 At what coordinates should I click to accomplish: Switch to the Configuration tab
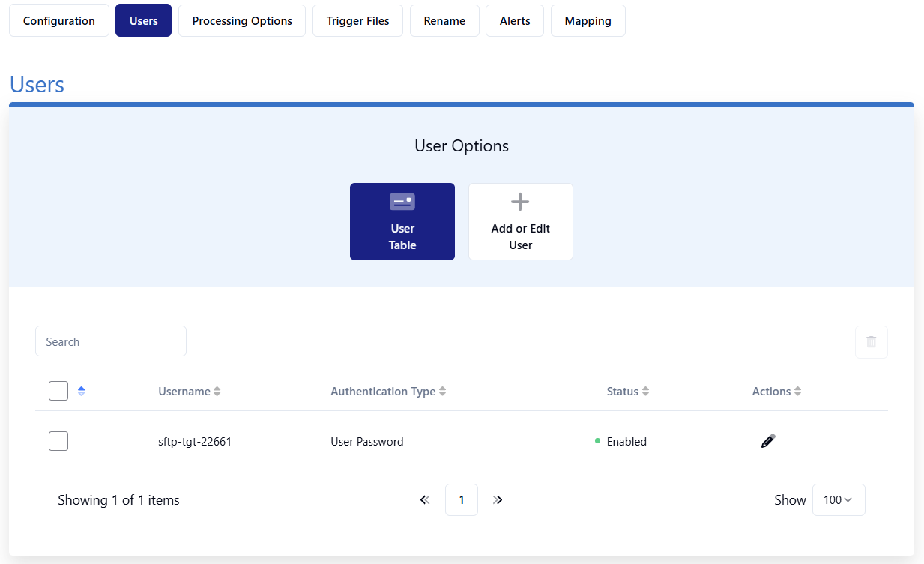59,21
